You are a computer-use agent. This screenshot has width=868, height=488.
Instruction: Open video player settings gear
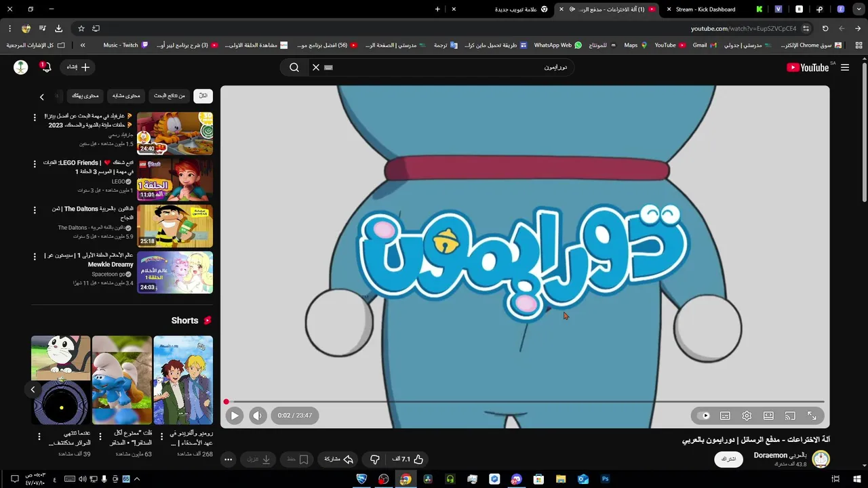(747, 415)
